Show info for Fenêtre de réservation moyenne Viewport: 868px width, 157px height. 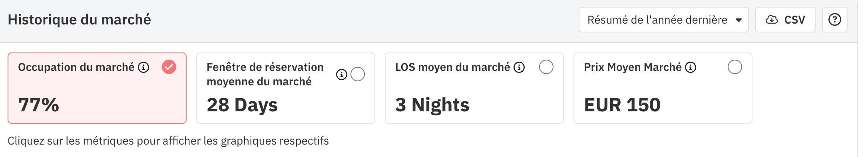pos(342,74)
